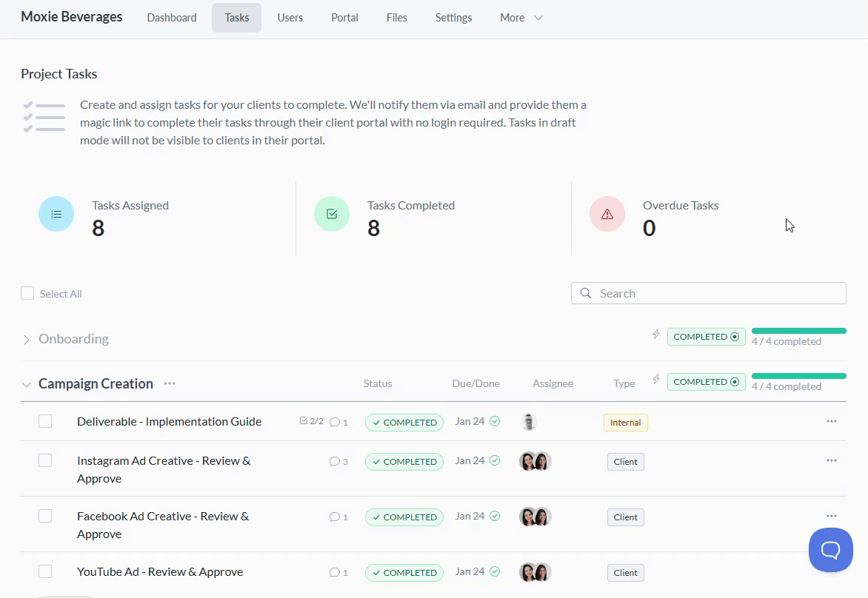The image size is (868, 598).
Task: Tick checkbox for YouTube Ad - Review & Approve
Action: (x=45, y=571)
